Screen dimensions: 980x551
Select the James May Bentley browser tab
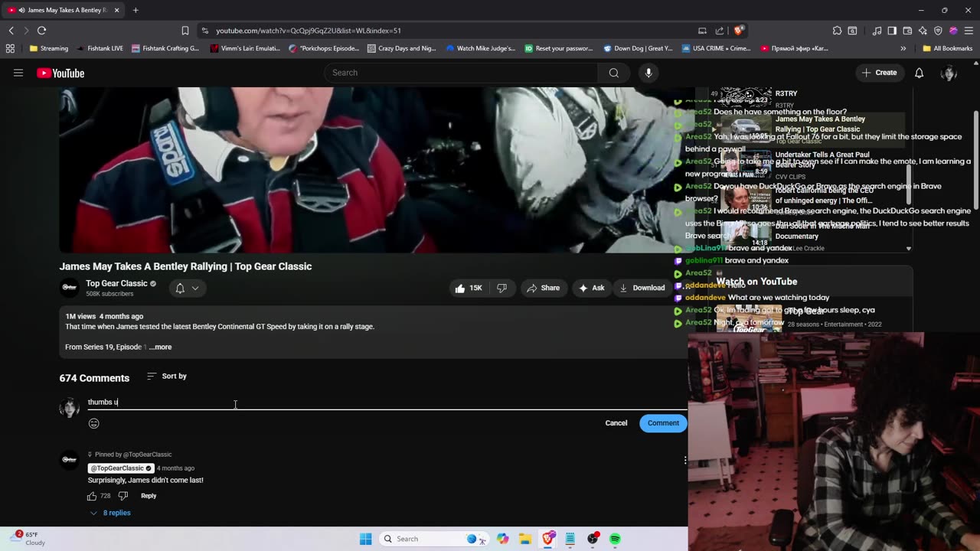point(63,10)
